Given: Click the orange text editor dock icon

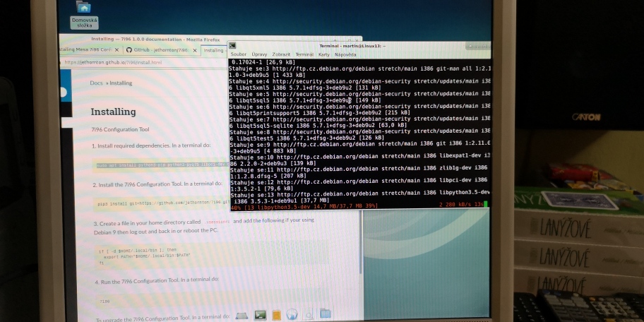Looking at the screenshot, I should (x=276, y=314).
